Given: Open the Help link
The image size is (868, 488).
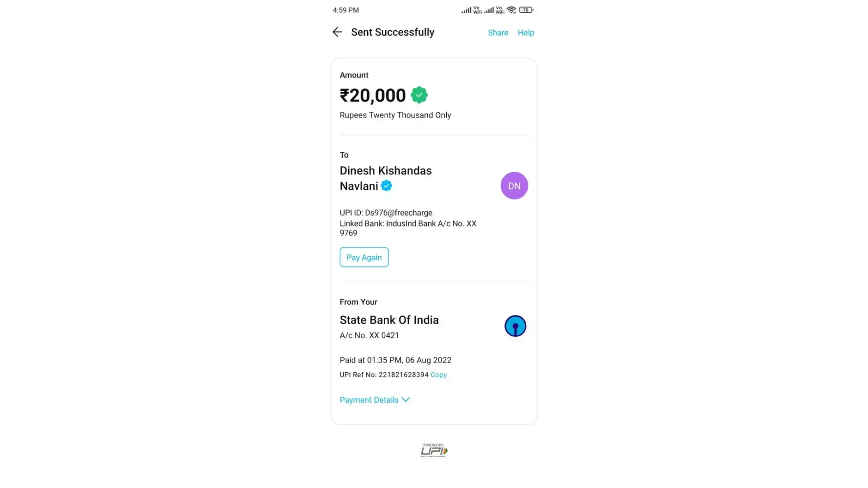Looking at the screenshot, I should click(526, 33).
